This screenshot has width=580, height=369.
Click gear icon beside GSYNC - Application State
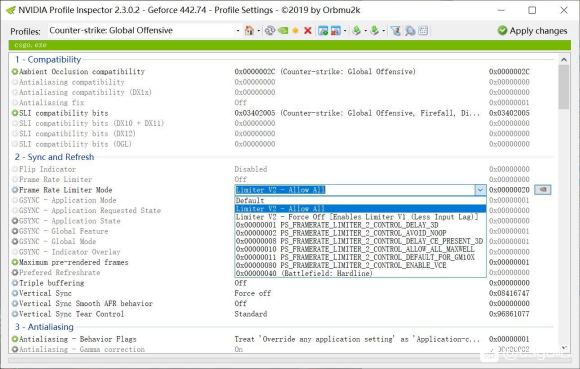pyautogui.click(x=15, y=221)
